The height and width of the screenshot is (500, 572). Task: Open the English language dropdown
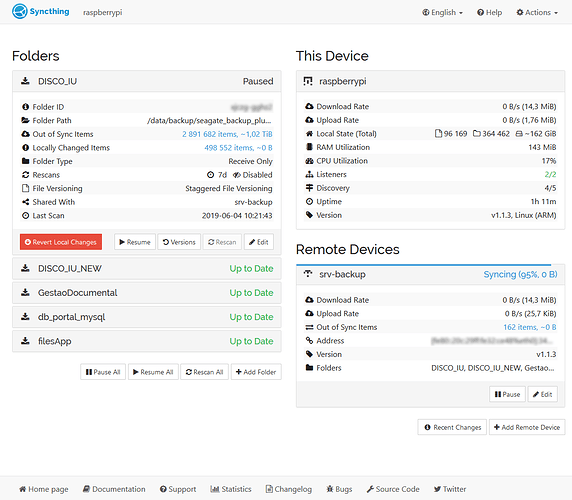[442, 12]
